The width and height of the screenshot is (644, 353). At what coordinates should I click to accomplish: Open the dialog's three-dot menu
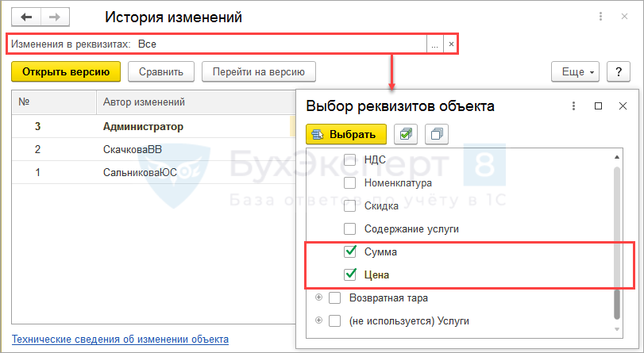tap(573, 106)
